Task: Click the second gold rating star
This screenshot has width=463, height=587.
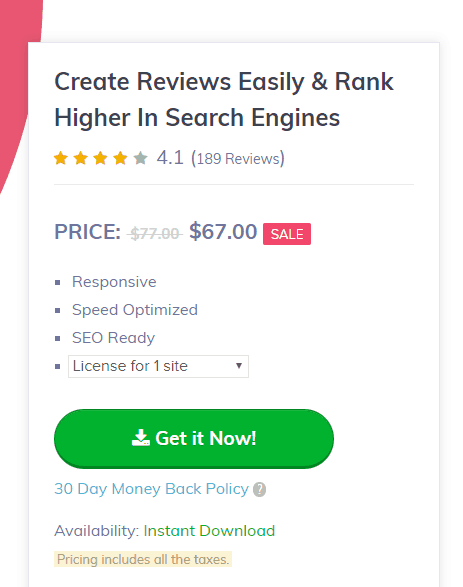Action: [x=81, y=158]
